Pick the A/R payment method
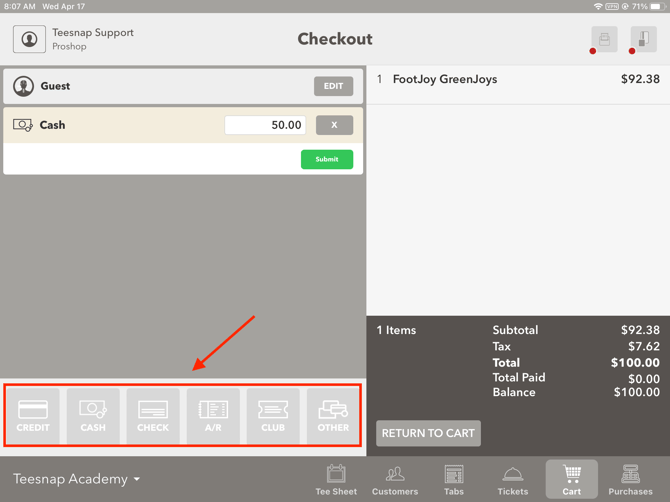 click(x=213, y=415)
